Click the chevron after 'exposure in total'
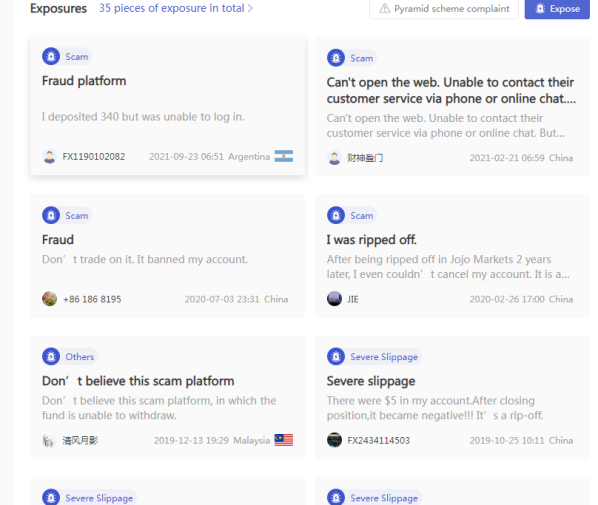 click(x=250, y=8)
